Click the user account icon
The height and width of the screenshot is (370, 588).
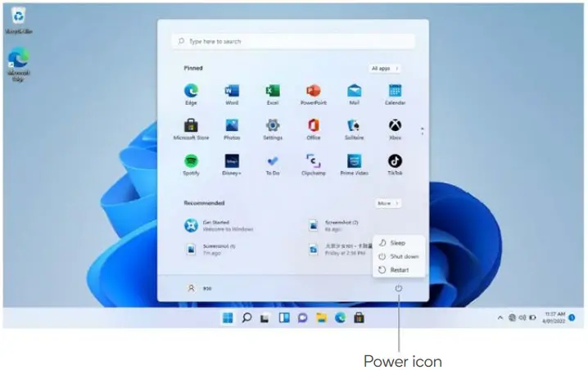(x=192, y=288)
